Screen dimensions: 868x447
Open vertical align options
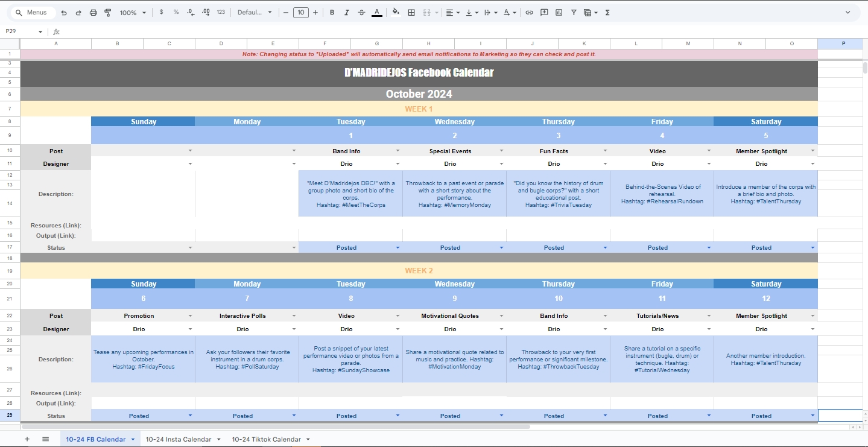(472, 12)
